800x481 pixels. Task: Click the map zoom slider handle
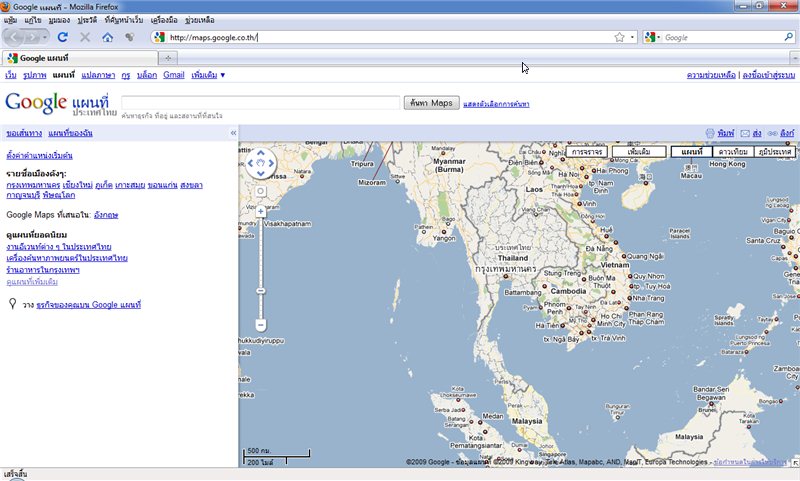point(261,291)
